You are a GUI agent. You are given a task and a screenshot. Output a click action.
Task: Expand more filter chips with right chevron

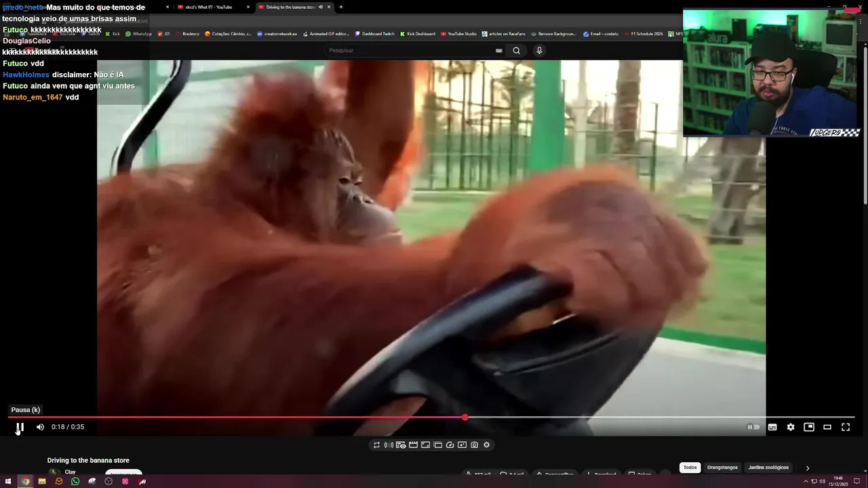(x=807, y=468)
